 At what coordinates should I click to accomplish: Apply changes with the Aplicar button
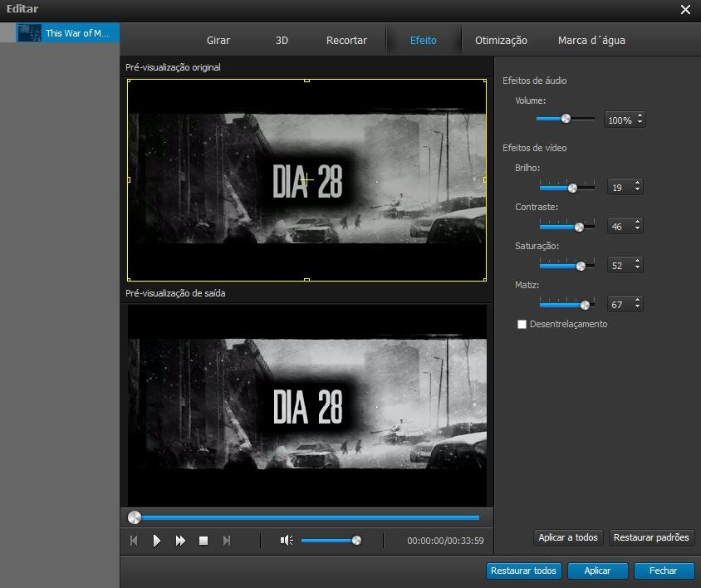tap(597, 571)
